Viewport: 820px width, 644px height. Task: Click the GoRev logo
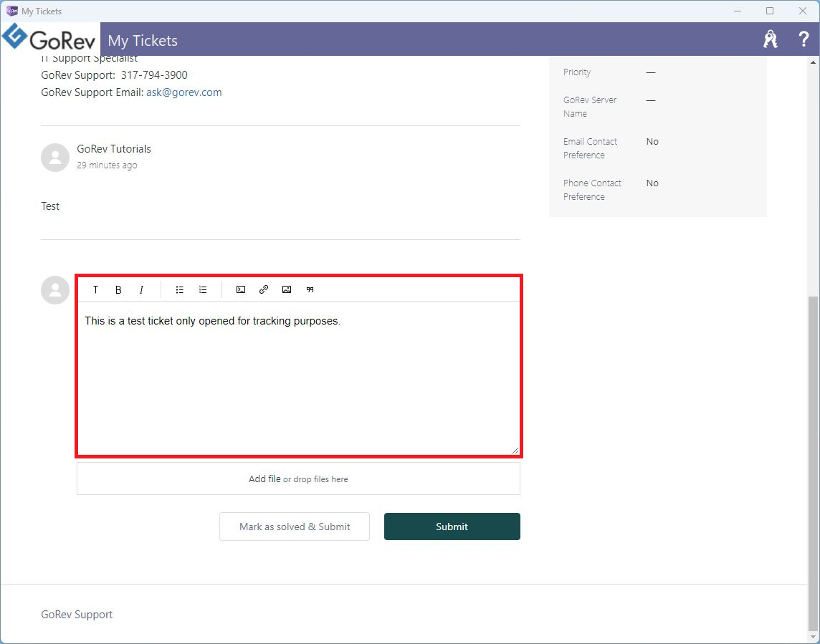(x=49, y=38)
